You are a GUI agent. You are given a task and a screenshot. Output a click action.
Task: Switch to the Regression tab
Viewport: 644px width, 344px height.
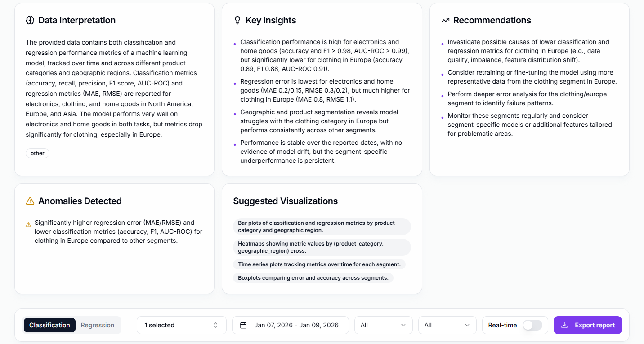tap(98, 325)
